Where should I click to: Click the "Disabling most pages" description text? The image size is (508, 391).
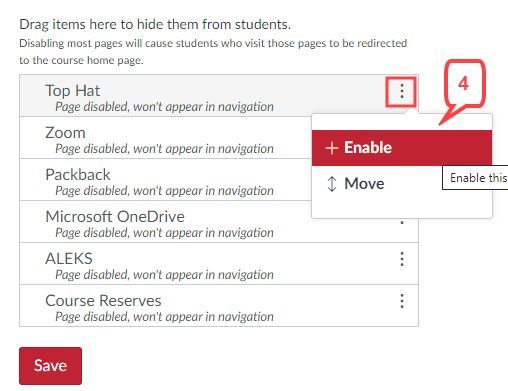tap(213, 52)
